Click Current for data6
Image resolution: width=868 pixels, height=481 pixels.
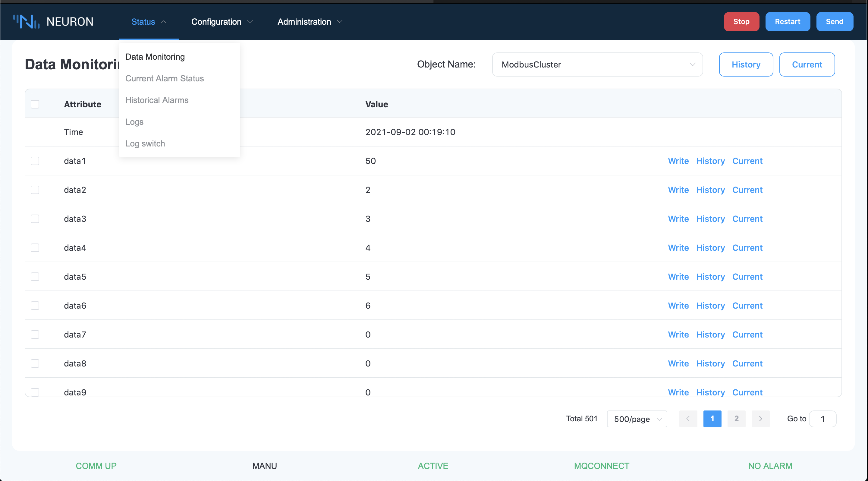click(747, 306)
